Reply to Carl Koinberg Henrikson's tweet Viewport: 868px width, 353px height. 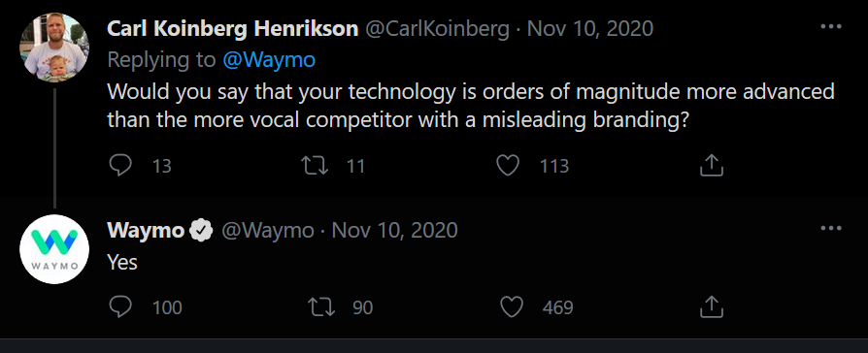(120, 165)
